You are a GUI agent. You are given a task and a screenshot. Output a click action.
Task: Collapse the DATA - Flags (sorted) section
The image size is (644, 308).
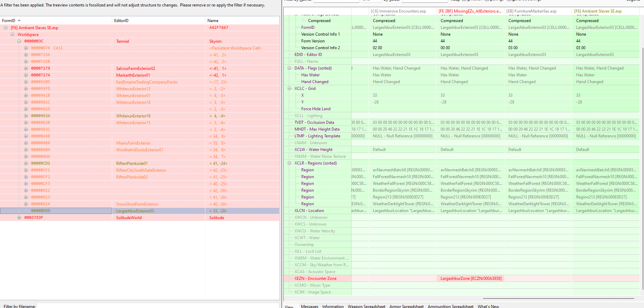point(289,68)
